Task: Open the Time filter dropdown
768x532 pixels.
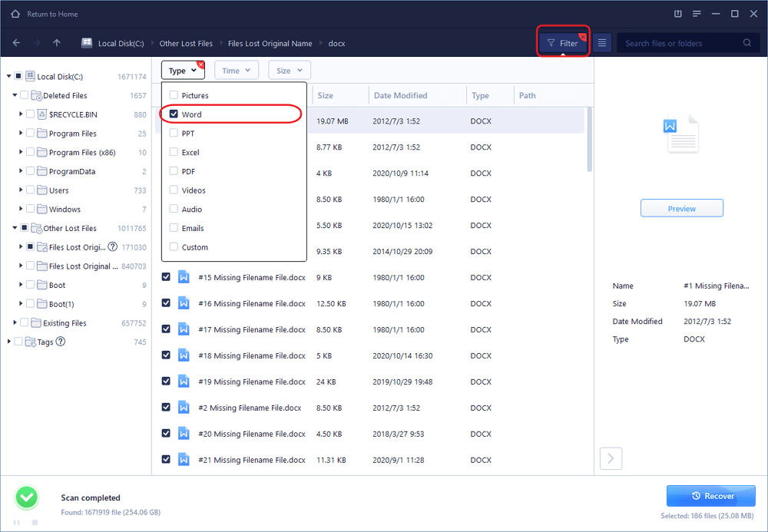Action: click(236, 71)
